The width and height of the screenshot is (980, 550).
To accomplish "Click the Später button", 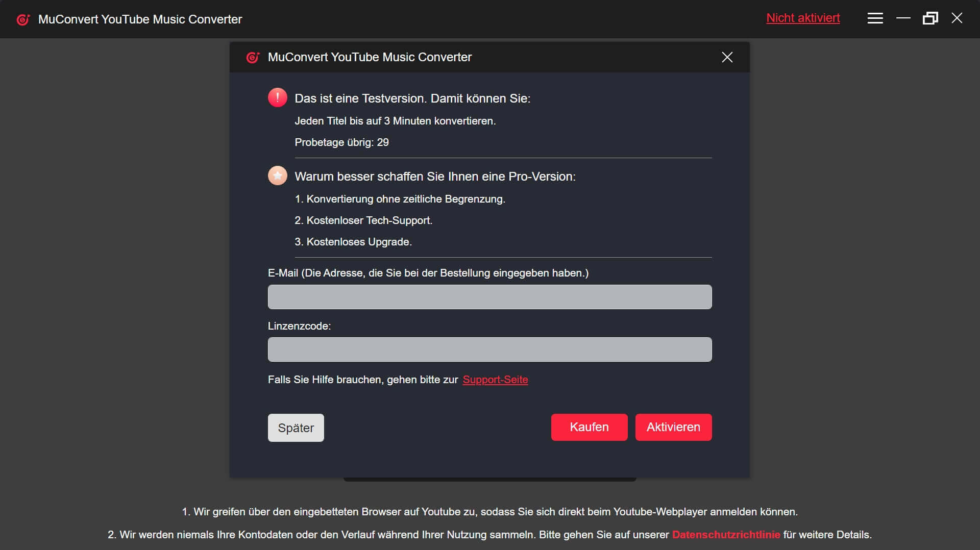I will (x=296, y=428).
